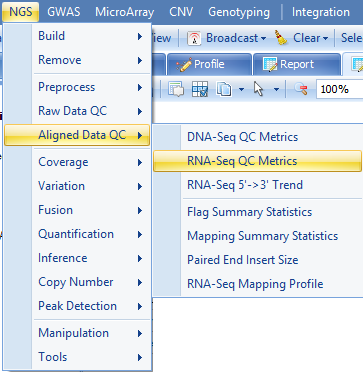The image size is (363, 372).
Task: Click the Broadcast antenna icon
Action: (194, 38)
